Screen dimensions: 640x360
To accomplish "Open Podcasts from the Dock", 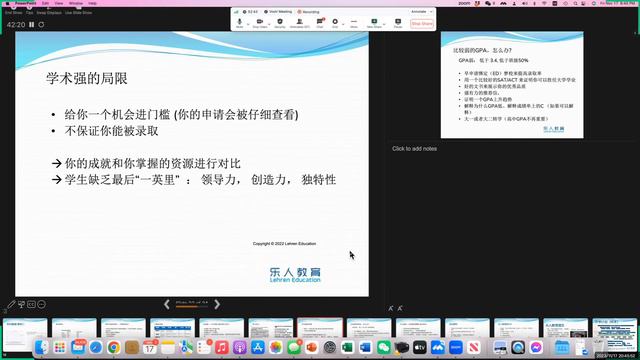I will coord(240,348).
